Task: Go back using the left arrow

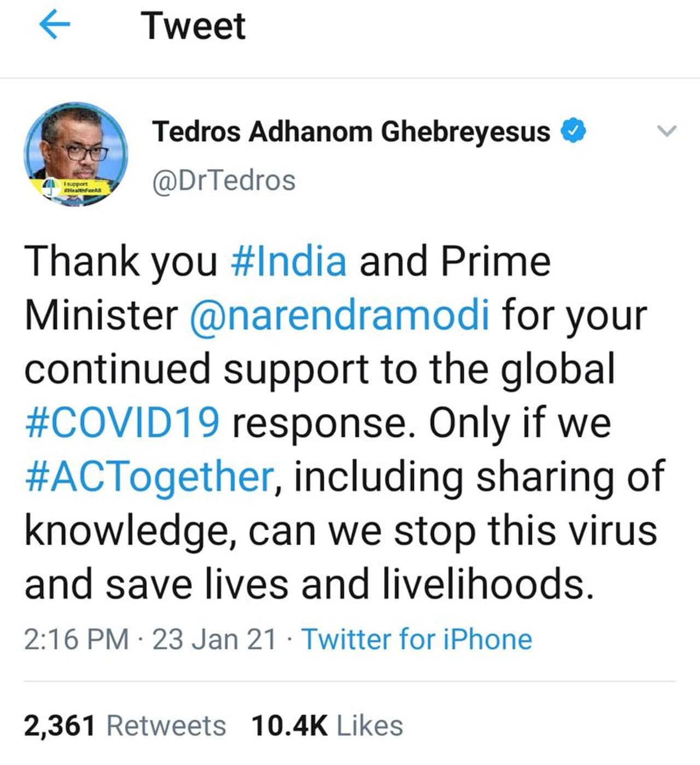Action: point(55,25)
